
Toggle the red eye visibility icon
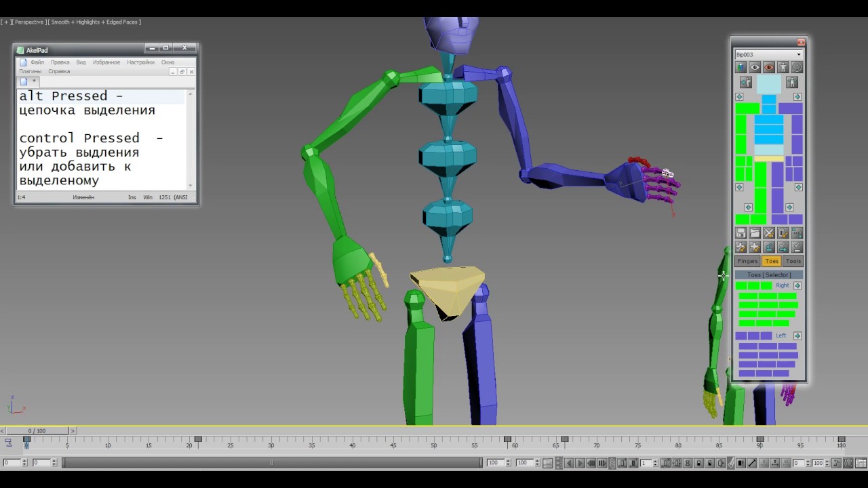tap(769, 67)
